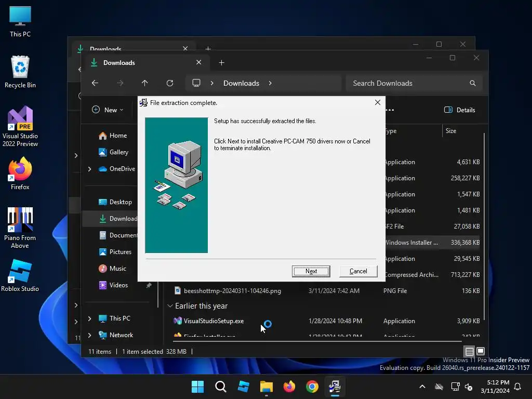Go up one folder level in Explorer
The image size is (532, 399).
pos(145,83)
